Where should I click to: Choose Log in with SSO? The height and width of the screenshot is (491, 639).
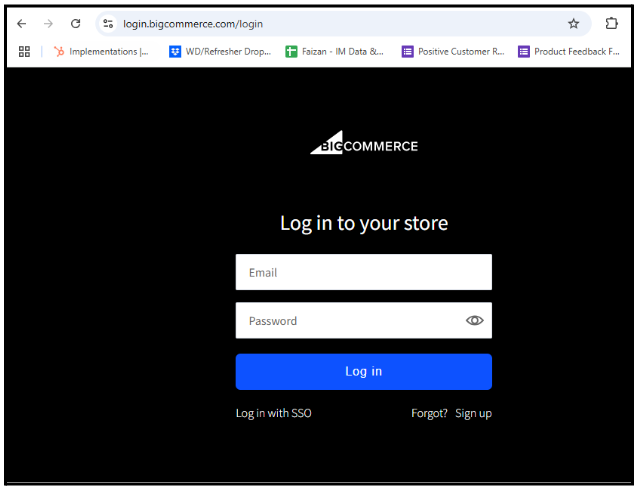point(273,413)
